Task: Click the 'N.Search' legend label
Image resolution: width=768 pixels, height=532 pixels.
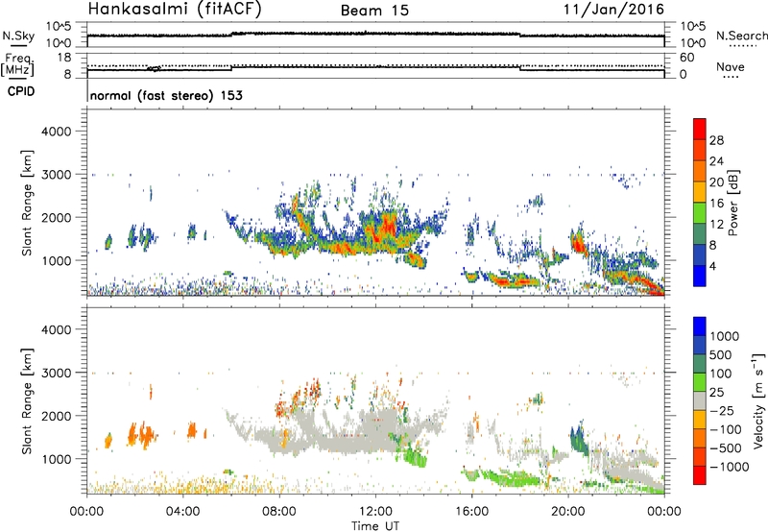Action: pos(741,36)
